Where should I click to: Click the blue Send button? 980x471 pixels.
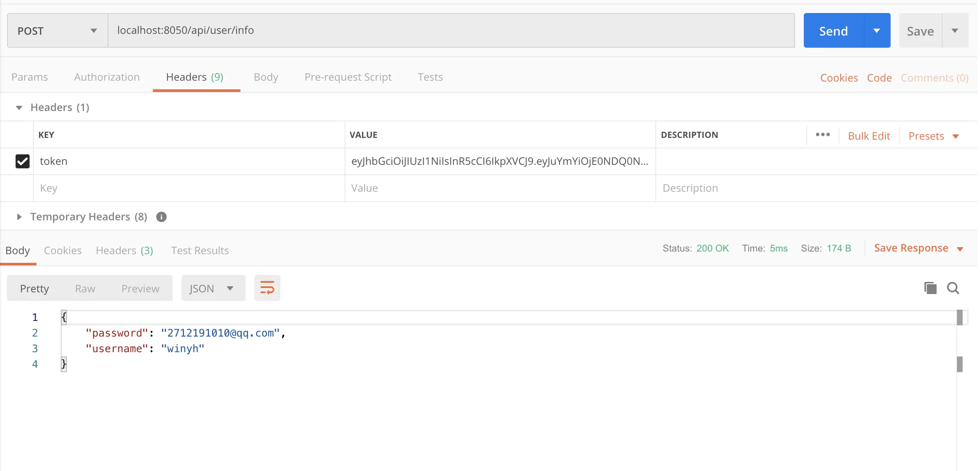(833, 31)
